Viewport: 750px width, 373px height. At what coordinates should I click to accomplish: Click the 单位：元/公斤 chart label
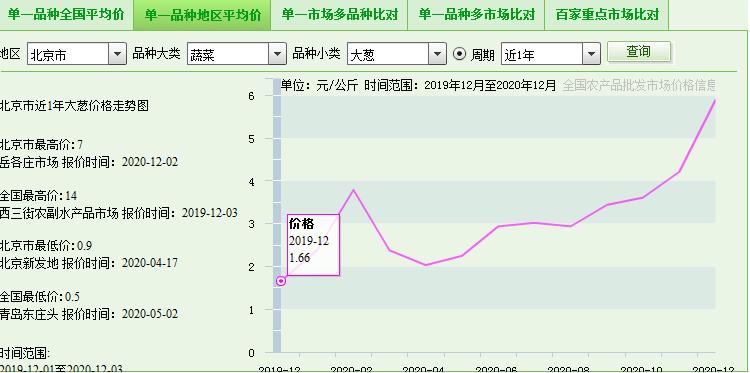319,85
